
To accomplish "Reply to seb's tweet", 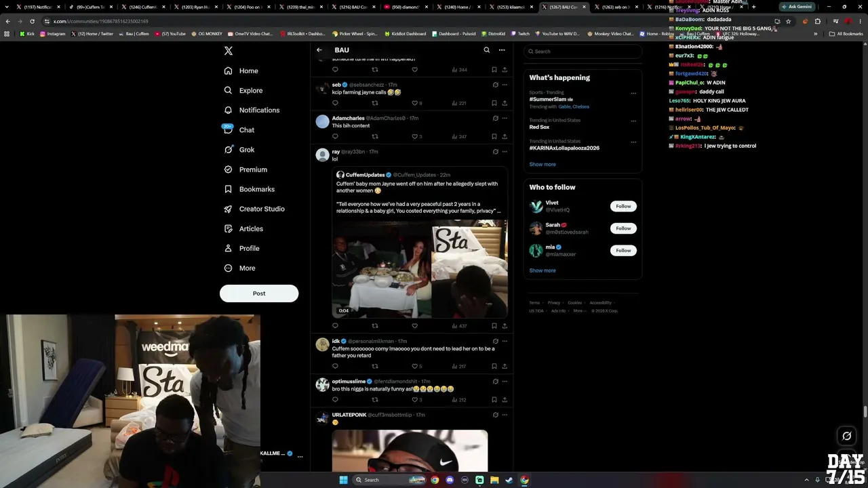I will pos(335,103).
